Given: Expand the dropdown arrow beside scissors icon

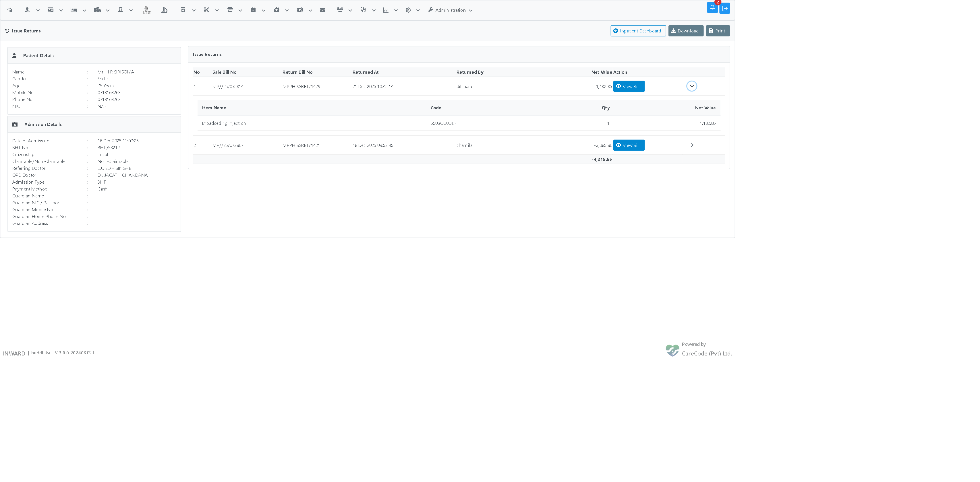Looking at the screenshot, I should (217, 11).
